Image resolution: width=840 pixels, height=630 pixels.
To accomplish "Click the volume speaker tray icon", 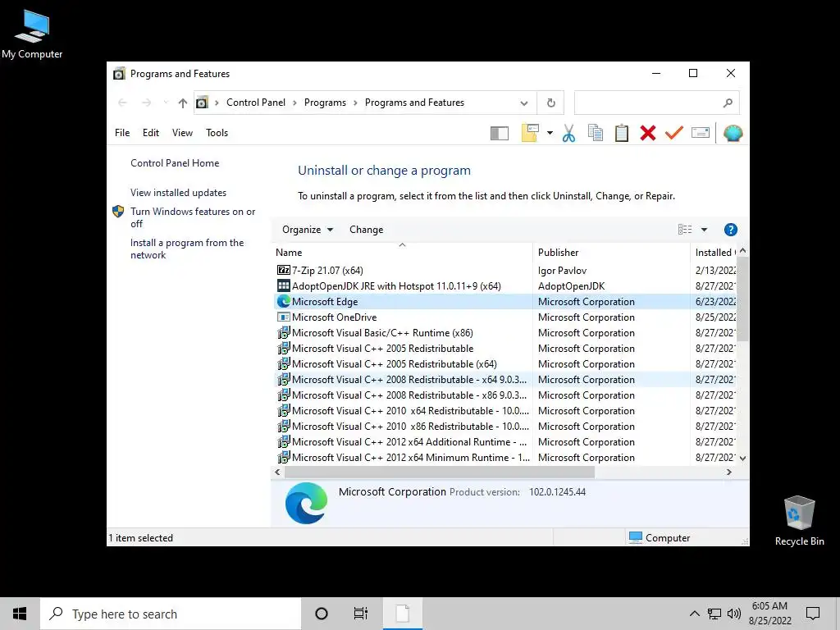I will point(734,614).
